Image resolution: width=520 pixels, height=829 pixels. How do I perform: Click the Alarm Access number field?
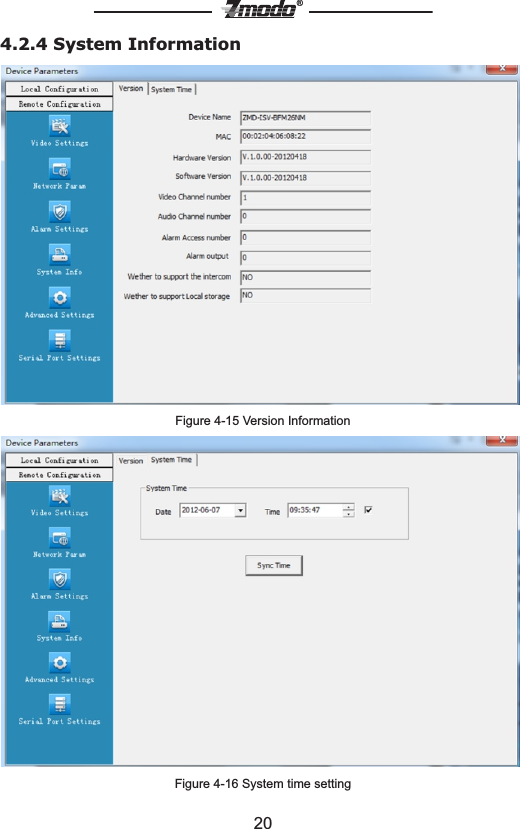point(305,237)
